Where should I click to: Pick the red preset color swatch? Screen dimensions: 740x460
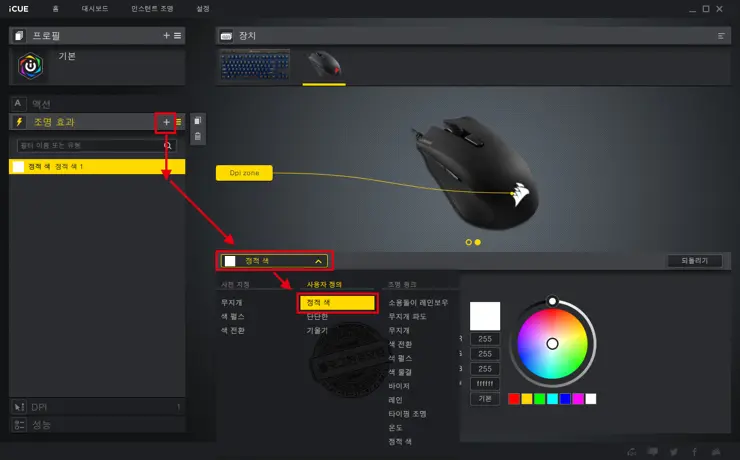point(514,399)
